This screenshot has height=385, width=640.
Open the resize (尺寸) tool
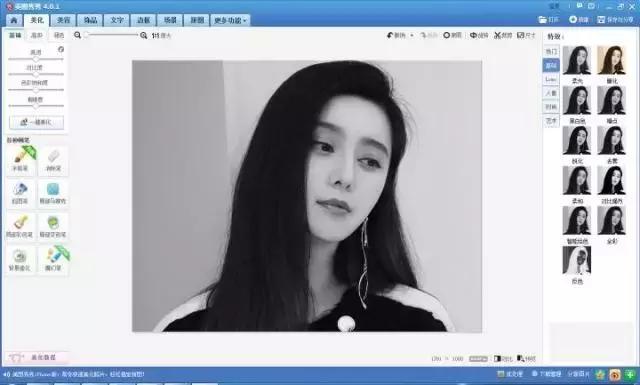526,36
